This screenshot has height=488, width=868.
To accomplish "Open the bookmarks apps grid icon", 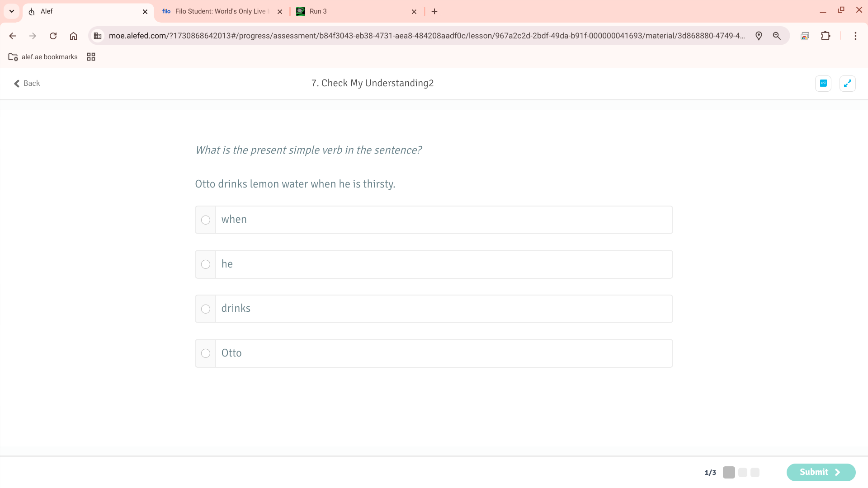I will (91, 57).
